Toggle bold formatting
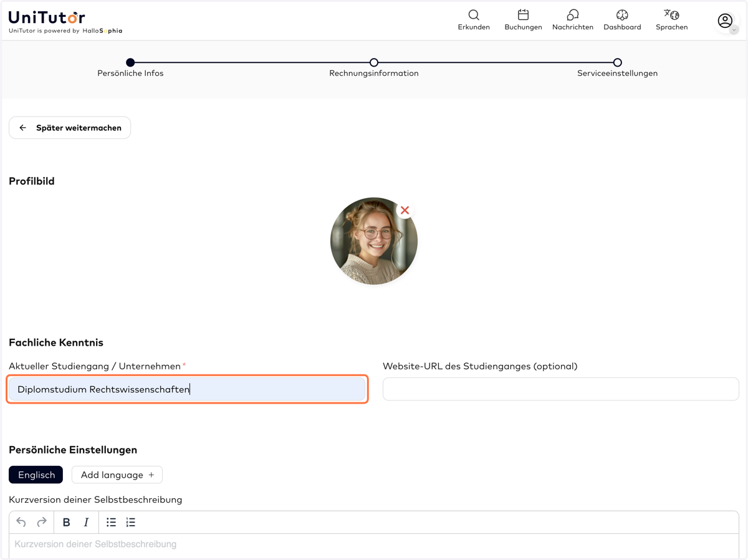The height and width of the screenshot is (560, 748). [x=66, y=522]
